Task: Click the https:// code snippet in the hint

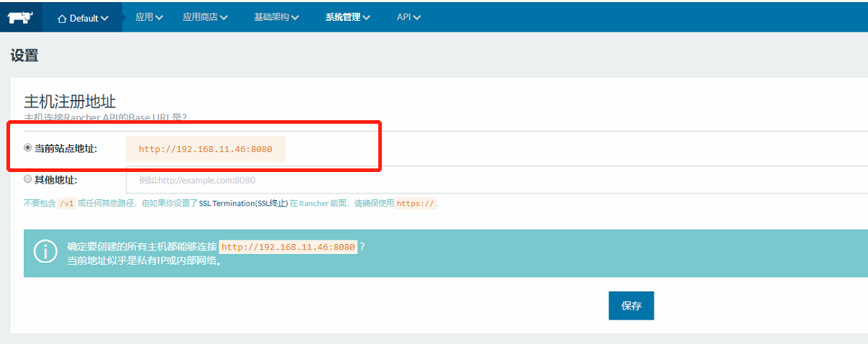Action: point(416,204)
